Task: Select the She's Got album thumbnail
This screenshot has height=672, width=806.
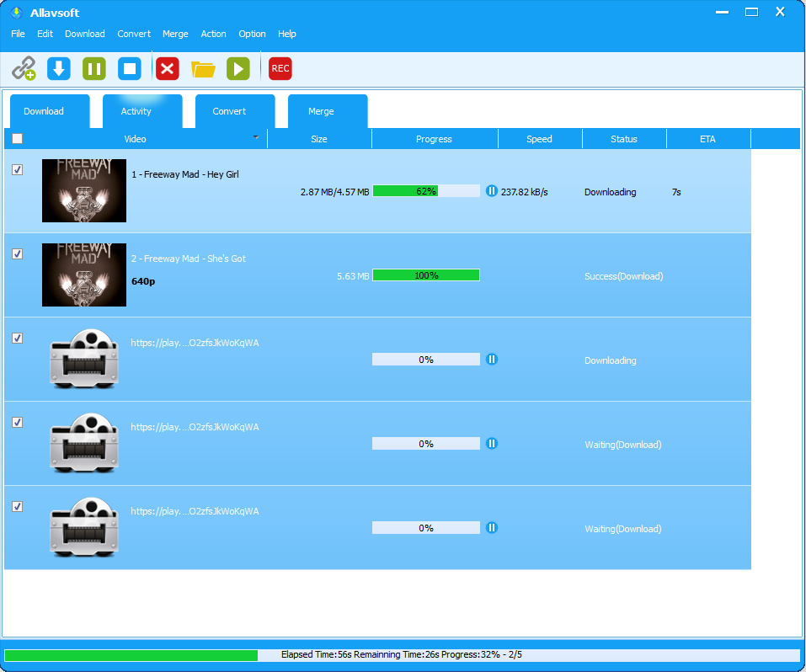Action: 83,275
